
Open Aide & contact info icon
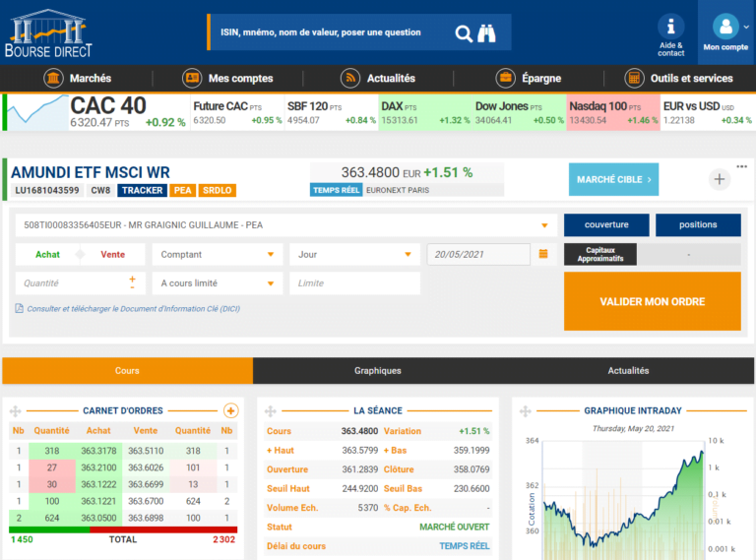670,28
